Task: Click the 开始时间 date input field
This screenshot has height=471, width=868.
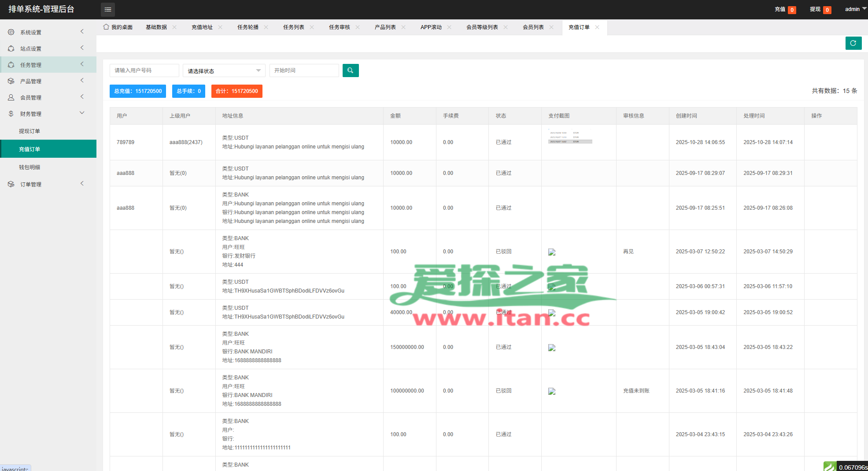Action: [304, 70]
